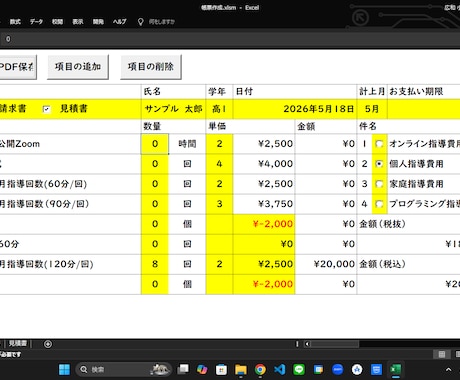Image resolution: width=460 pixels, height=380 pixels.
Task: Select the 日付 header cell
Action: pyautogui.click(x=295, y=92)
